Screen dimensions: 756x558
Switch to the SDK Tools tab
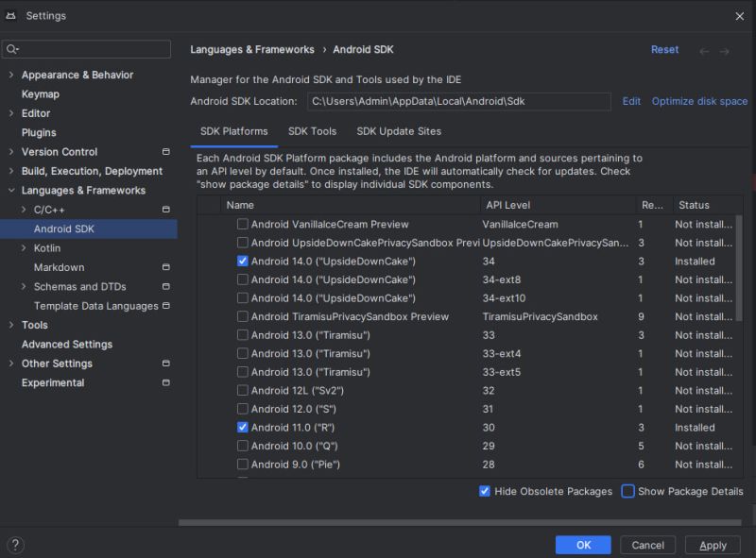tap(312, 131)
